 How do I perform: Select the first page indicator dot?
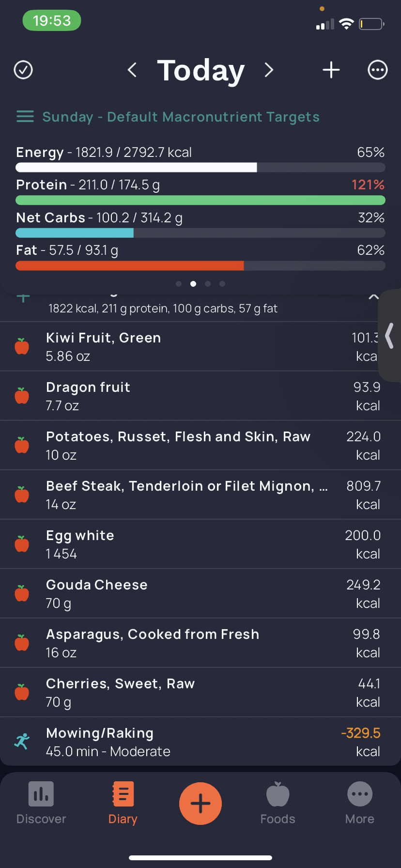(x=179, y=284)
